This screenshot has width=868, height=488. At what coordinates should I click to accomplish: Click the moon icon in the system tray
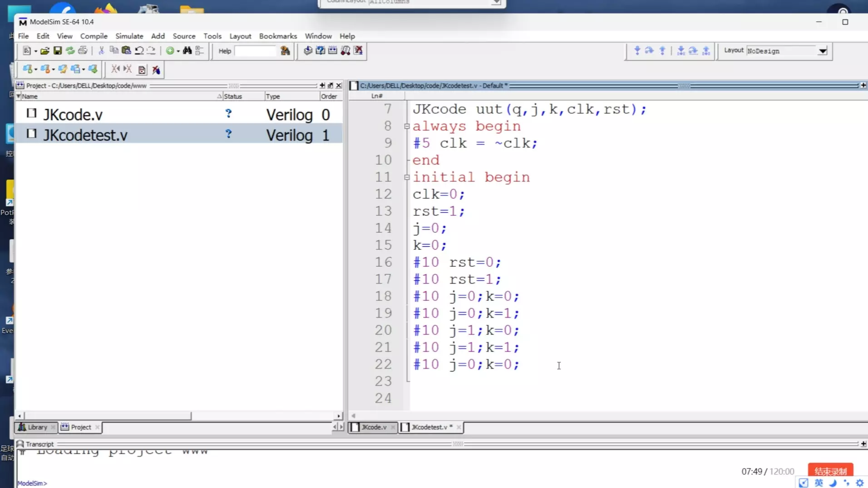[833, 483]
